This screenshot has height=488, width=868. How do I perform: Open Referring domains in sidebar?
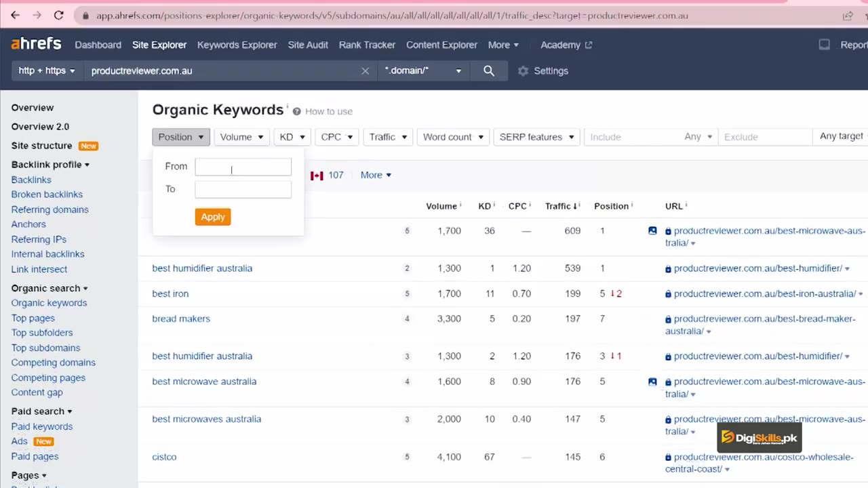50,209
